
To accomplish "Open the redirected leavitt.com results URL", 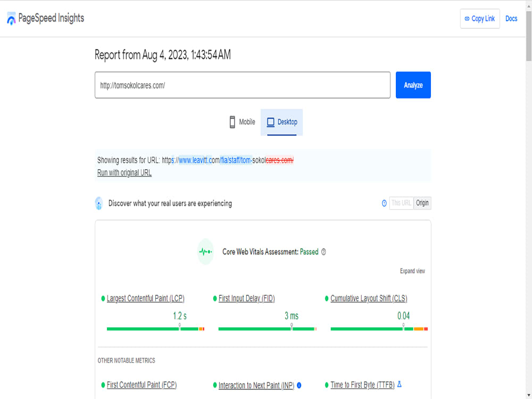I will pos(228,160).
